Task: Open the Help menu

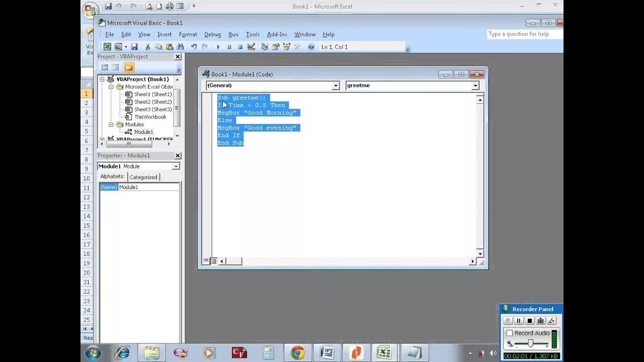Action: pyautogui.click(x=329, y=34)
